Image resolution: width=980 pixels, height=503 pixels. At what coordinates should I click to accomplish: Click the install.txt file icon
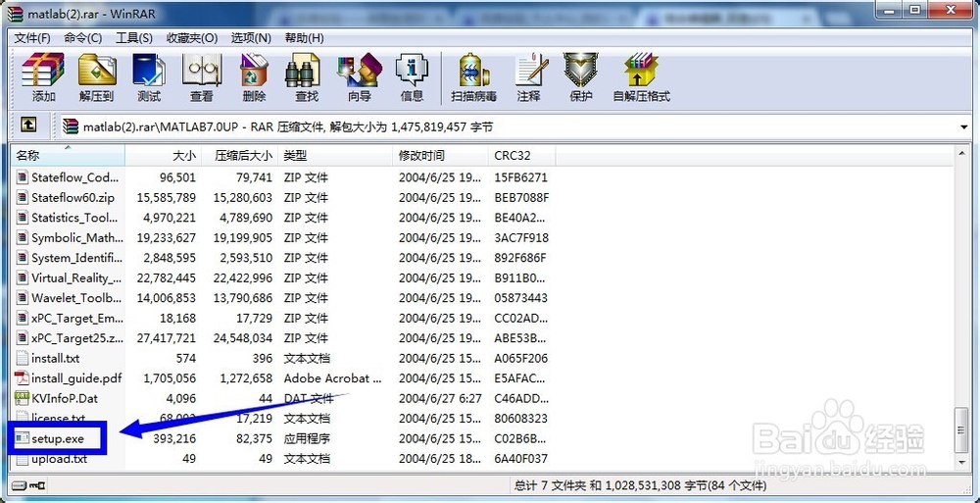coord(22,359)
